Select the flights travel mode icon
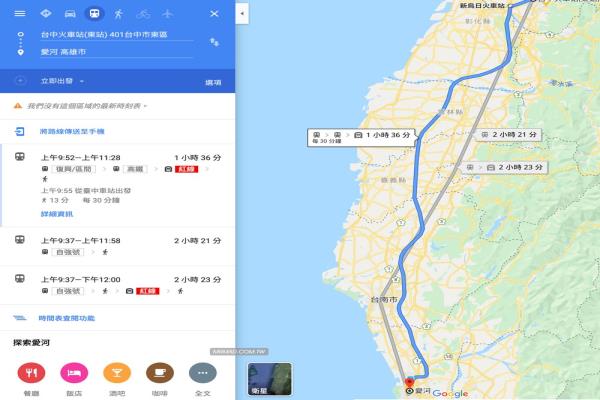Viewport: 600px width, 400px height. click(x=168, y=14)
